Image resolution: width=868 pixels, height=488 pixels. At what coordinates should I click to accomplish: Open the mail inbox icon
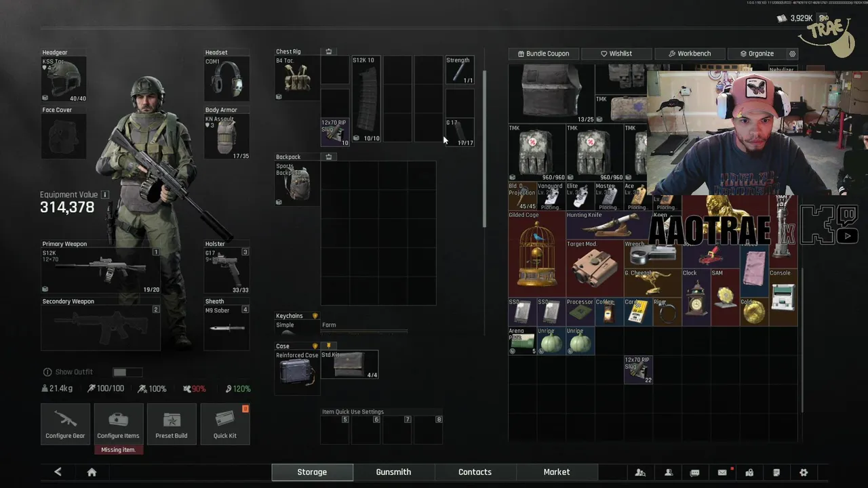722,472
